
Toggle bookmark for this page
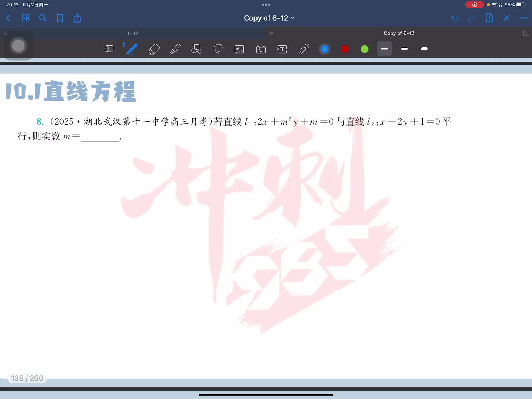pos(60,18)
